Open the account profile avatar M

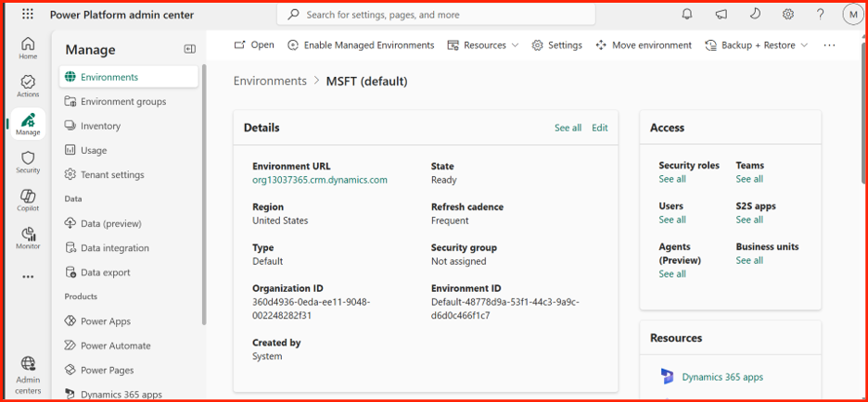click(852, 15)
